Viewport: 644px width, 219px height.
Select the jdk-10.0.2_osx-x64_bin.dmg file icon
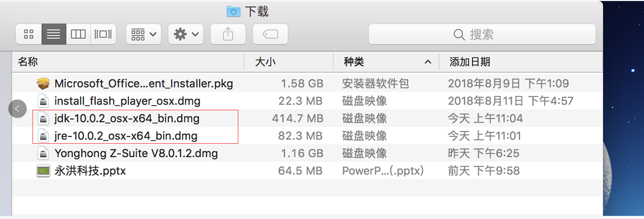click(44, 119)
